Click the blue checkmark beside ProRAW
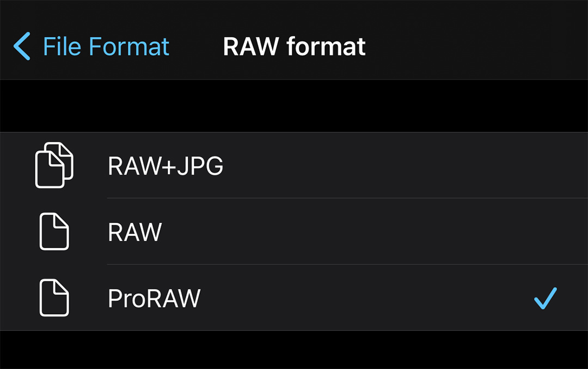This screenshot has height=369, width=588. point(544,298)
